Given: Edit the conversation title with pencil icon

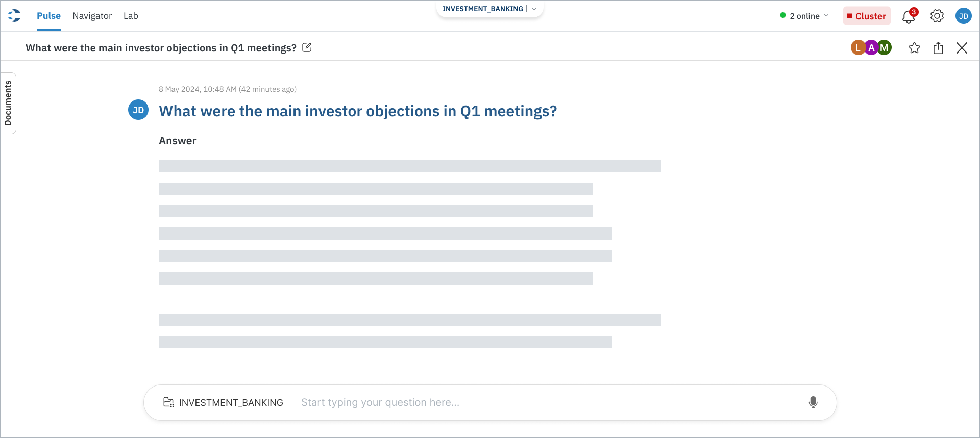Looking at the screenshot, I should 307,47.
